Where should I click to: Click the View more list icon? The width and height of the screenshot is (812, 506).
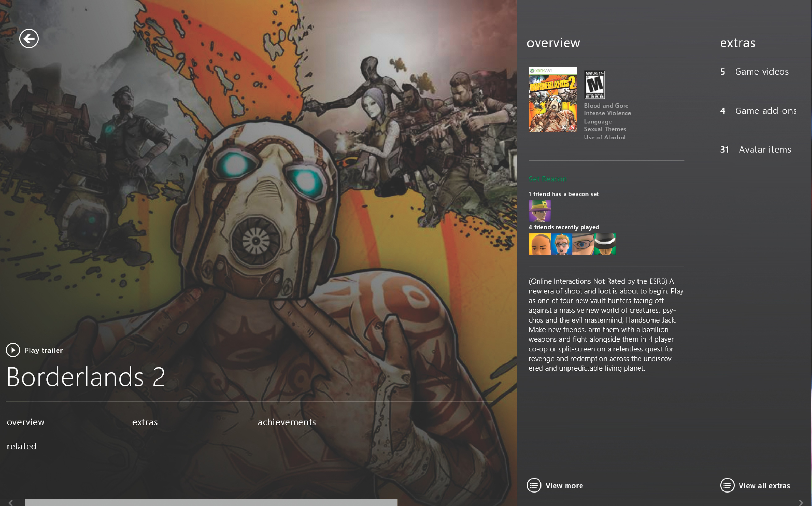pyautogui.click(x=534, y=485)
